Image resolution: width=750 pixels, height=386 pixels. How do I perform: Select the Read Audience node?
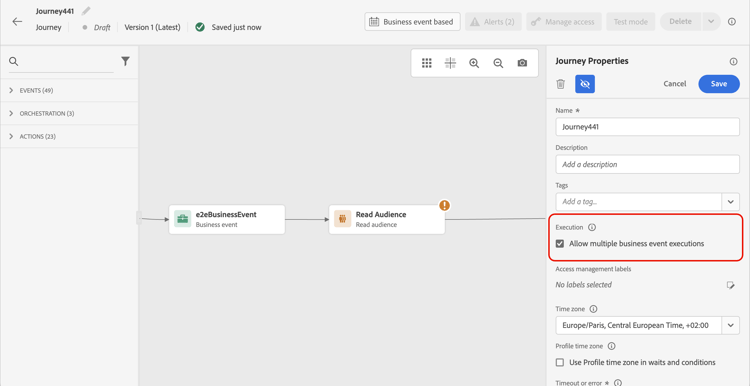coord(386,220)
